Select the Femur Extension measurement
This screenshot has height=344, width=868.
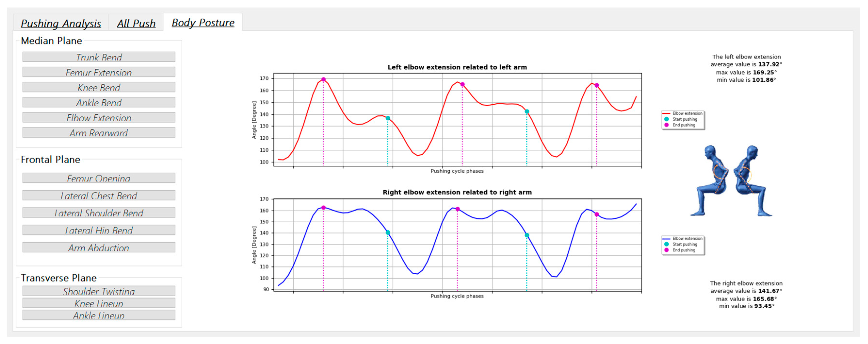(x=99, y=72)
